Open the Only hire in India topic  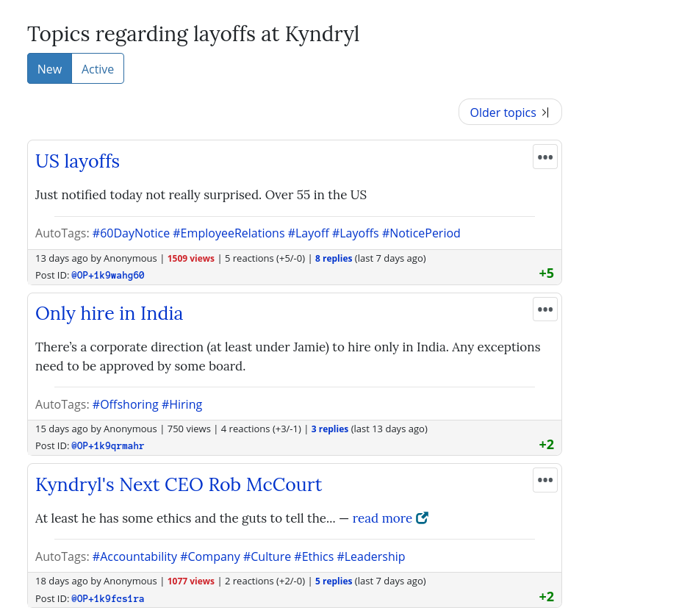coord(109,313)
